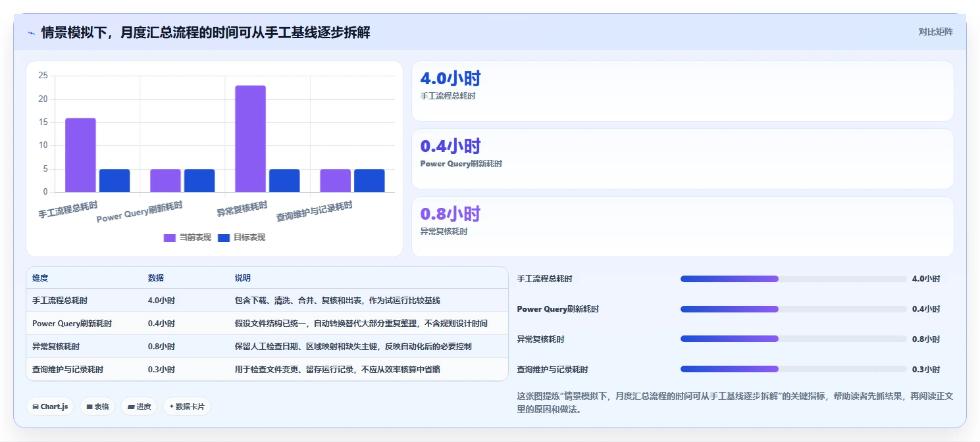The width and height of the screenshot is (980, 442).
Task: Click the lightning icon beside the title
Action: pyautogui.click(x=31, y=32)
